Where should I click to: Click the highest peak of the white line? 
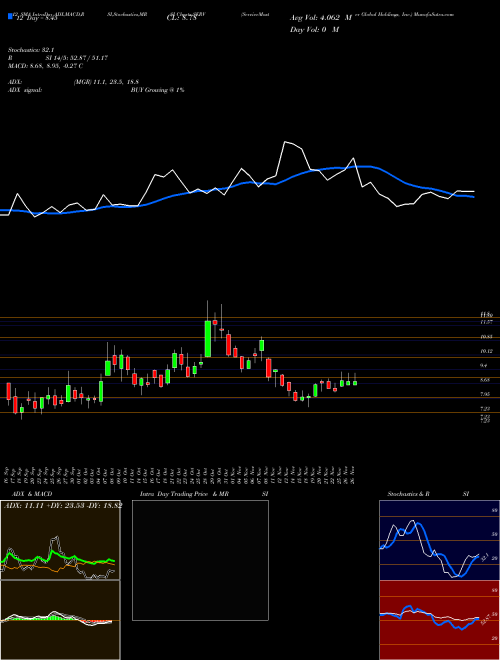point(285,142)
